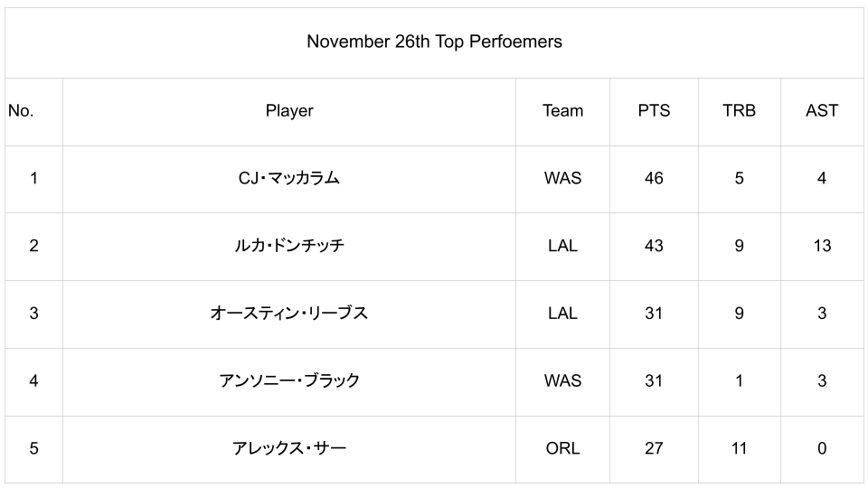The height and width of the screenshot is (488, 868).
Task: Select the 'AST' column header
Action: 822,111
